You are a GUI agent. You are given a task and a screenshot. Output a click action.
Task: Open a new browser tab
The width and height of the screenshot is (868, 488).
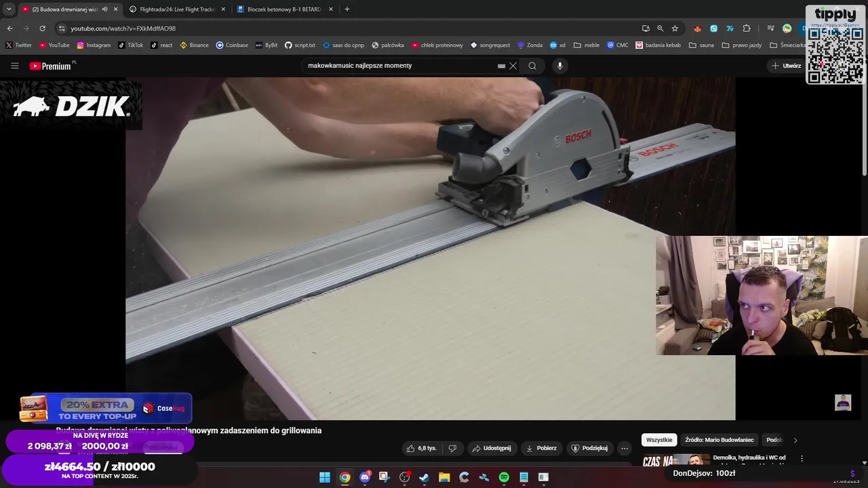coord(347,9)
